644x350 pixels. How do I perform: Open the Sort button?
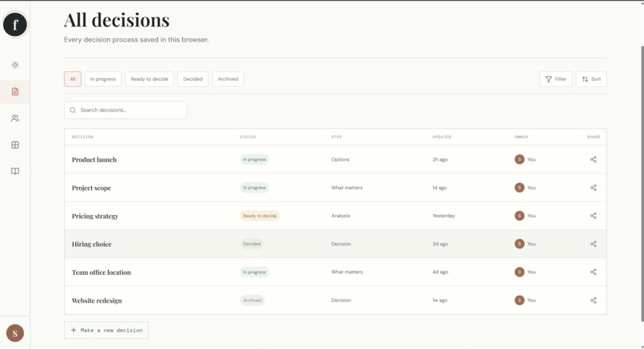coord(591,79)
